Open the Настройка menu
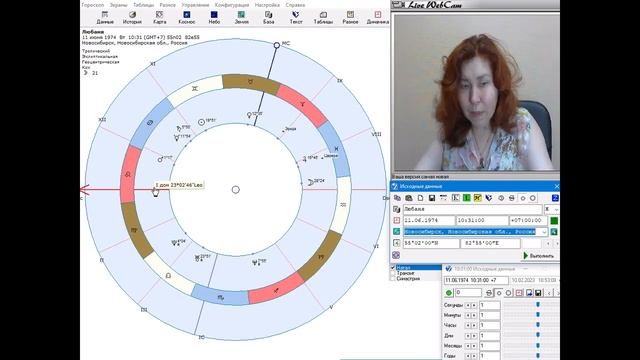 tap(267, 5)
